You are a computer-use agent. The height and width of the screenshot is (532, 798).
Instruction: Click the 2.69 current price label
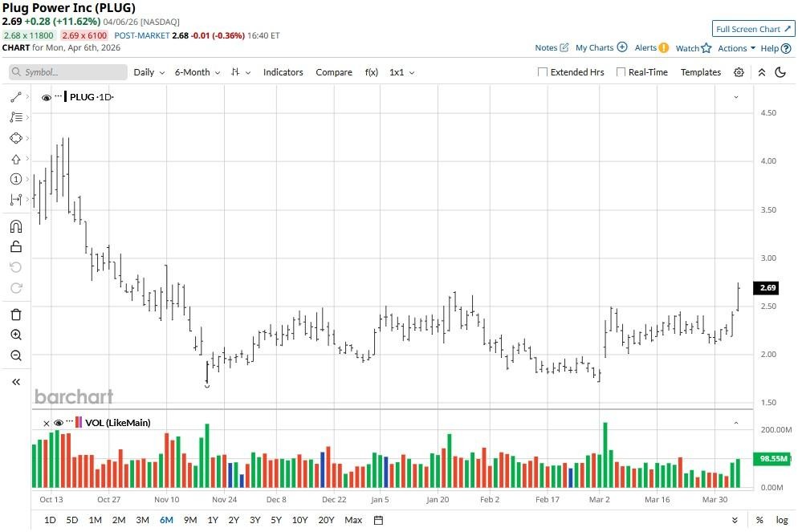[767, 288]
